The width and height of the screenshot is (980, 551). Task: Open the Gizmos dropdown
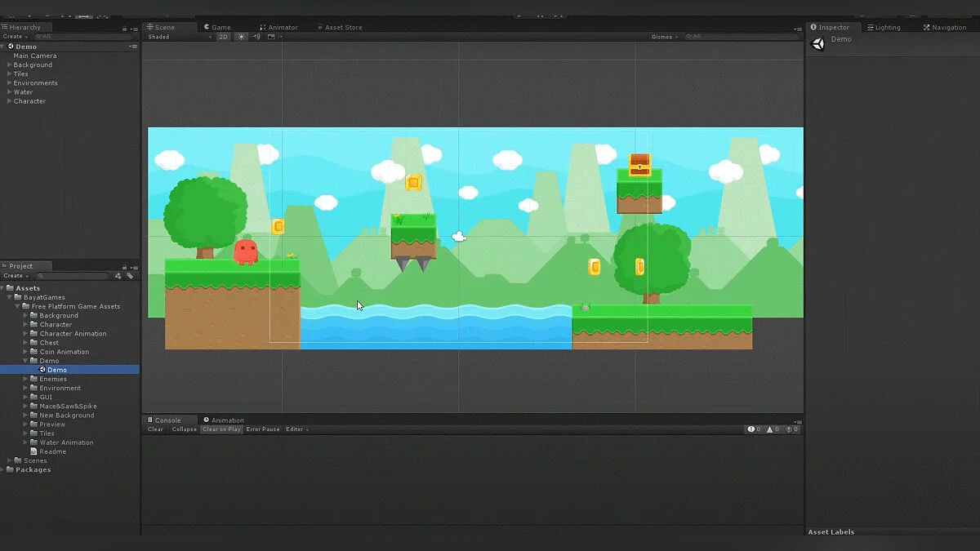662,37
